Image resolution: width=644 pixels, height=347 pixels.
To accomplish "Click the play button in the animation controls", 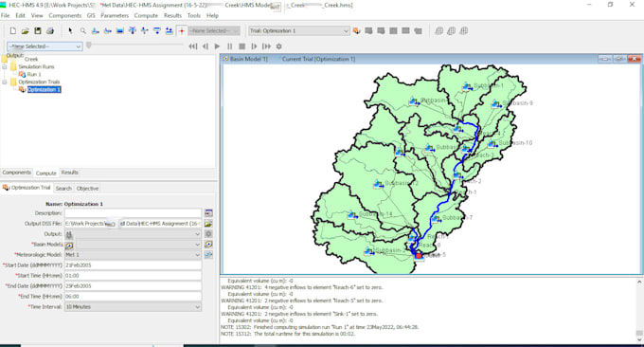I will (217, 46).
